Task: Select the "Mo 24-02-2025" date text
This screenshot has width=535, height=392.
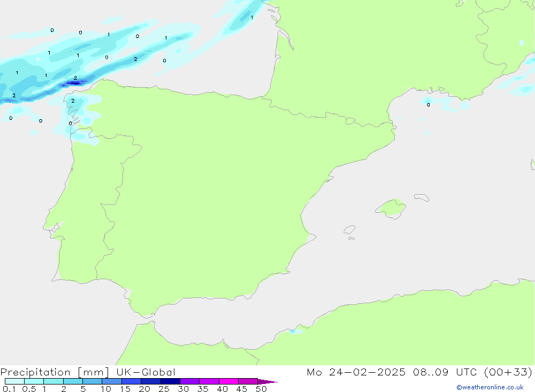Action: (356, 372)
